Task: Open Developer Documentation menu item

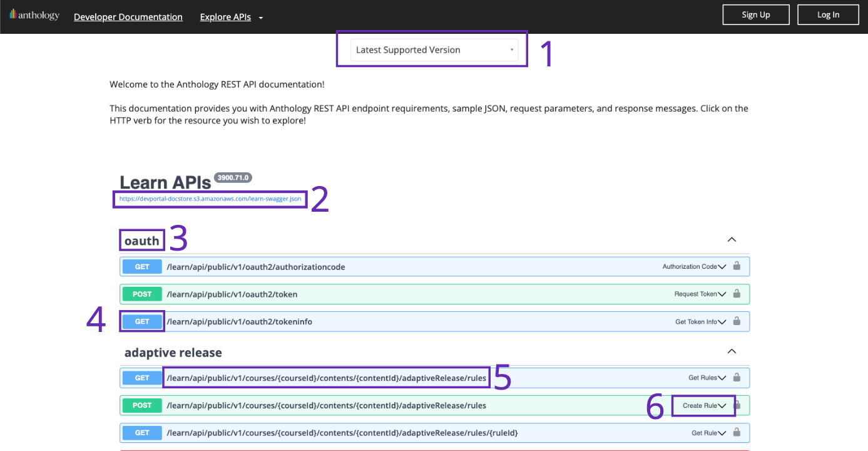Action: pyautogui.click(x=128, y=17)
